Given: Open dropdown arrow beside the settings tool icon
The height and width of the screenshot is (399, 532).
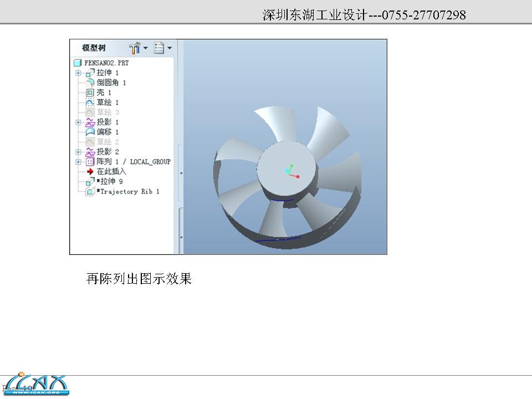Looking at the screenshot, I should click(146, 48).
